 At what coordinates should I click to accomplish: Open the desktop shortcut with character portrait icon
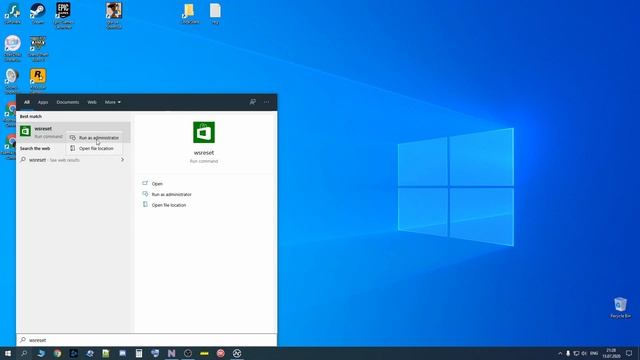(x=114, y=16)
